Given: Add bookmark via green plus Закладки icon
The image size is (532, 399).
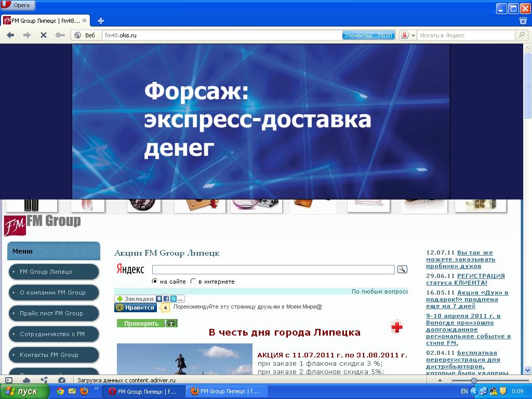Looking at the screenshot, I should pos(120,299).
